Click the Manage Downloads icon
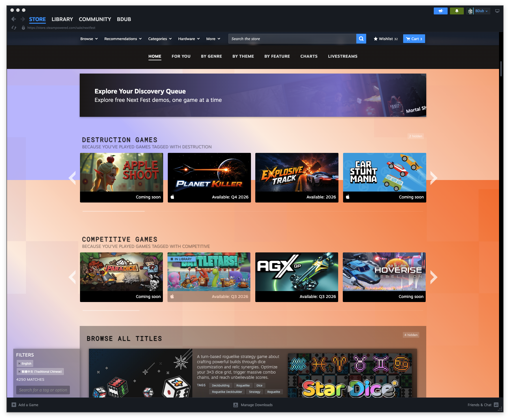The image size is (510, 420). pos(236,405)
